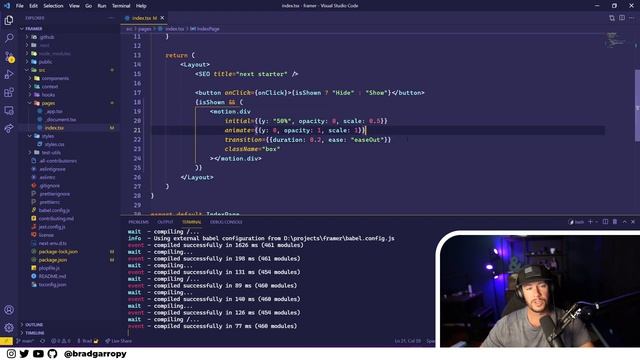Expand the Timeline section
Viewport: 640px width, 360px height.
(35, 333)
